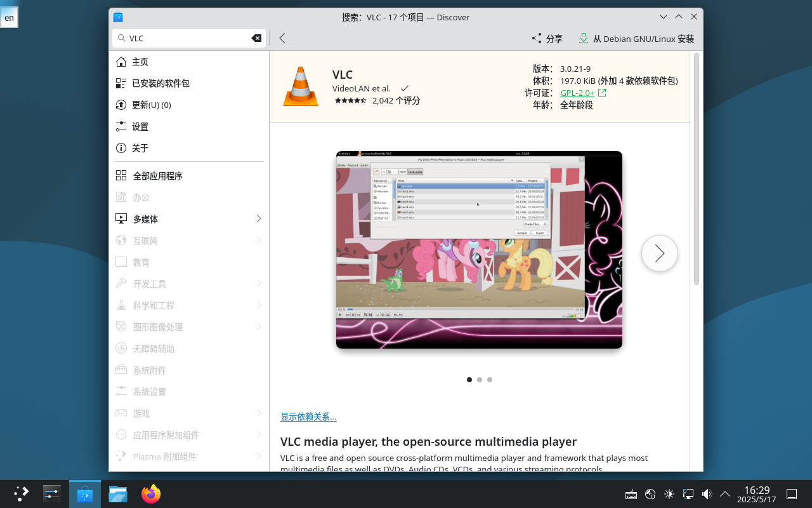Click the VLC traffic cone icon
Viewport: 812px width, 508px height.
pyautogui.click(x=300, y=86)
